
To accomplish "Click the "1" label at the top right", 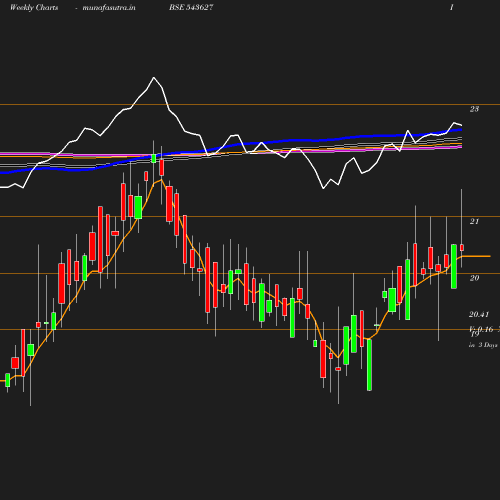I will (x=452, y=7).
